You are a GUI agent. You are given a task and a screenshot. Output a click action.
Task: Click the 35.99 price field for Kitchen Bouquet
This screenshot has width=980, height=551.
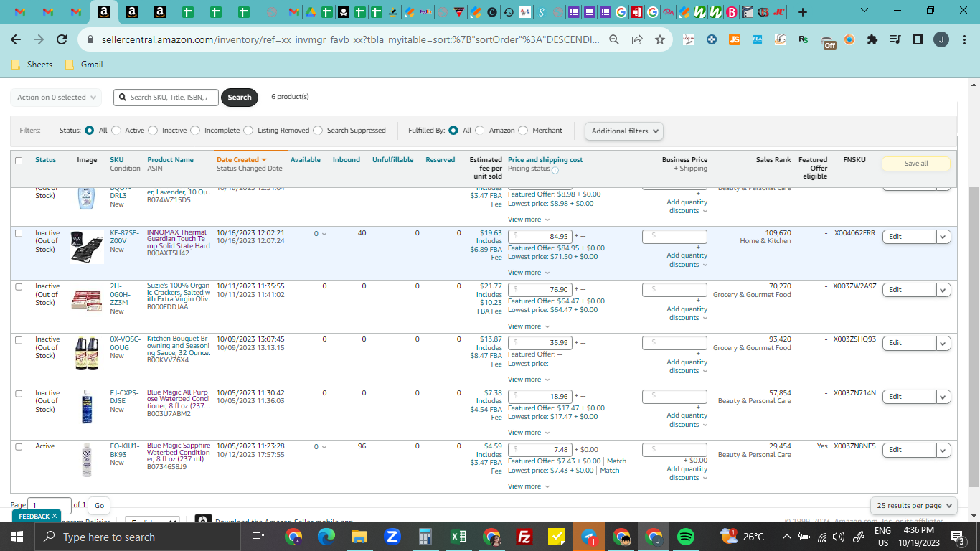[x=540, y=343]
